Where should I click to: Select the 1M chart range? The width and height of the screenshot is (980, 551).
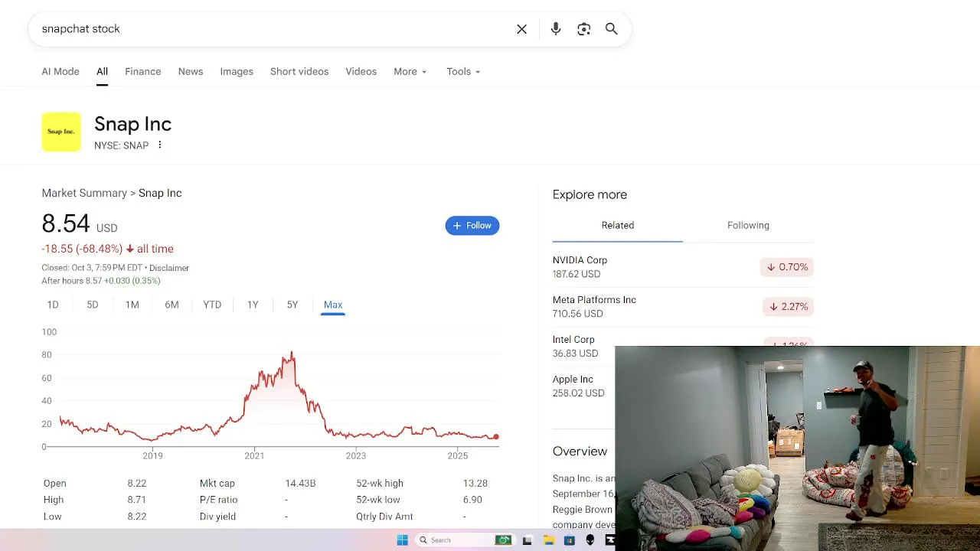(132, 305)
